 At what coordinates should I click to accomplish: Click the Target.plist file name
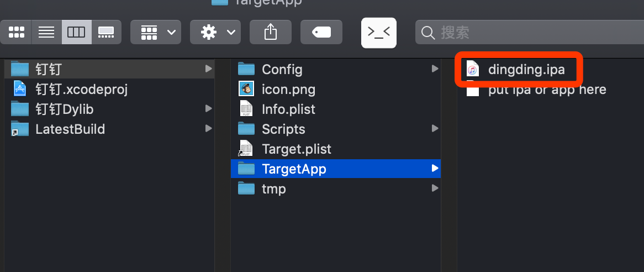pyautogui.click(x=297, y=149)
